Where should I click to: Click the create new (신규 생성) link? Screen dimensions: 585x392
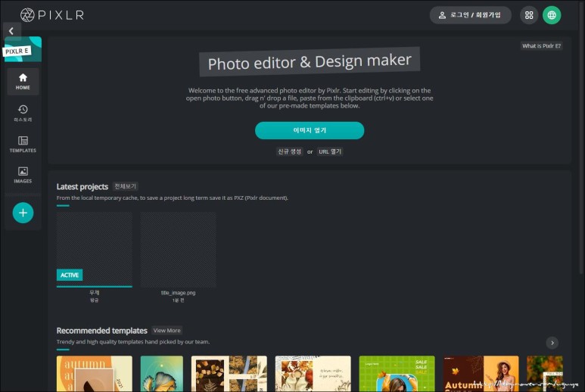(x=290, y=151)
